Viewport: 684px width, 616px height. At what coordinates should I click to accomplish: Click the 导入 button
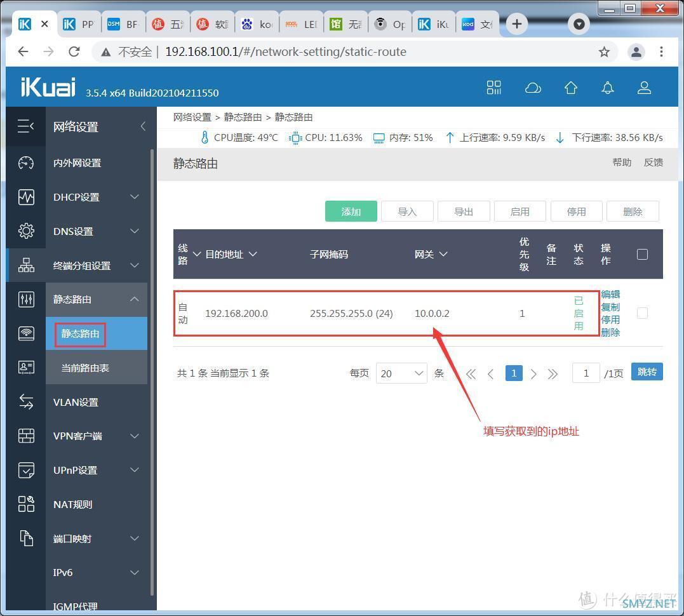408,211
